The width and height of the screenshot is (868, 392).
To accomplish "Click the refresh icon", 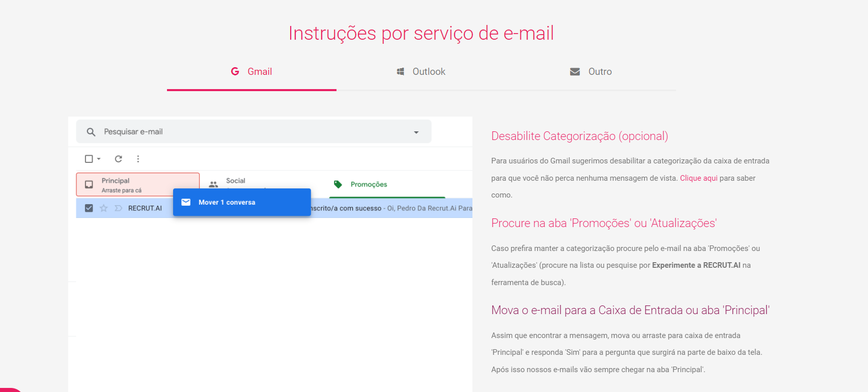I will click(x=119, y=159).
